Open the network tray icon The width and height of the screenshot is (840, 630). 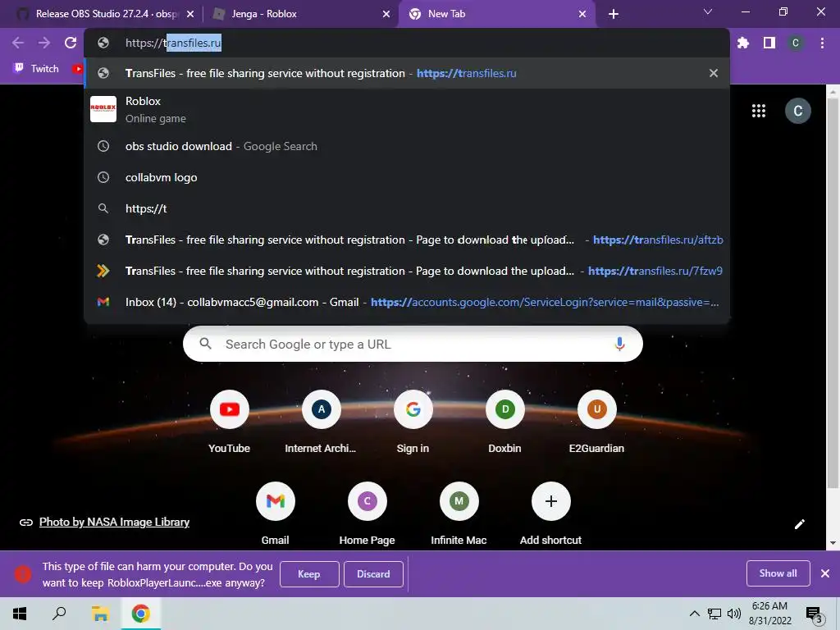(x=714, y=614)
